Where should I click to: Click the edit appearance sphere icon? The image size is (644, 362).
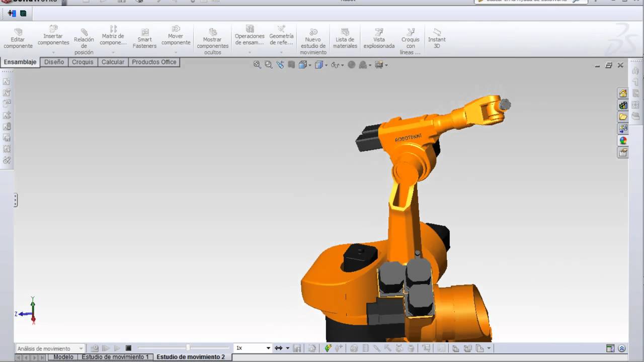click(352, 64)
